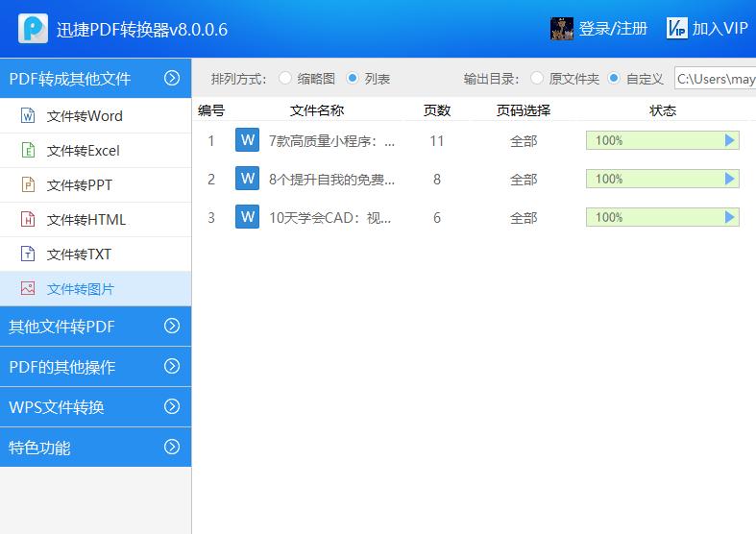
Task: Expand the PDF的其他操作 section arrow
Action: (172, 366)
